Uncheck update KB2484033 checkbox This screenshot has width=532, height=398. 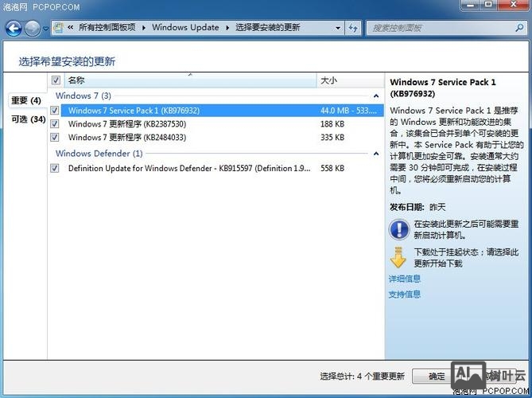[55, 138]
